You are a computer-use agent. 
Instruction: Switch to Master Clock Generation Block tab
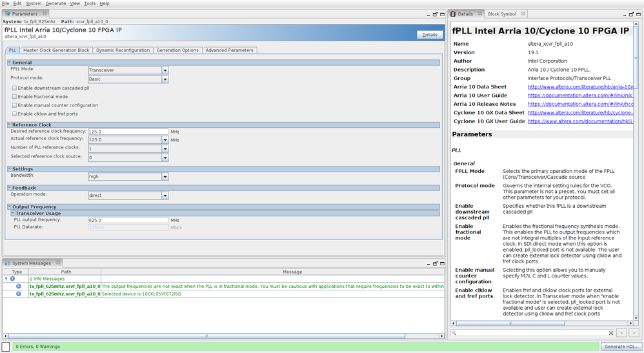point(56,50)
